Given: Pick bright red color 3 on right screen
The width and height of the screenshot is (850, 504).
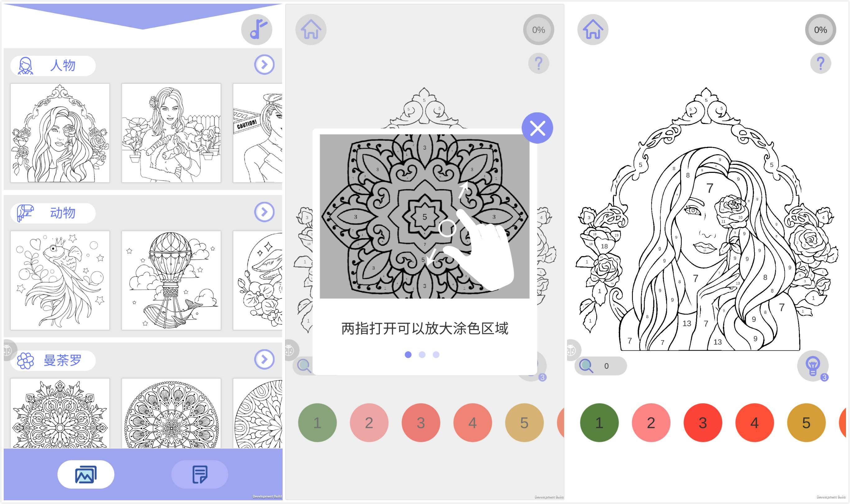Looking at the screenshot, I should [x=703, y=422].
